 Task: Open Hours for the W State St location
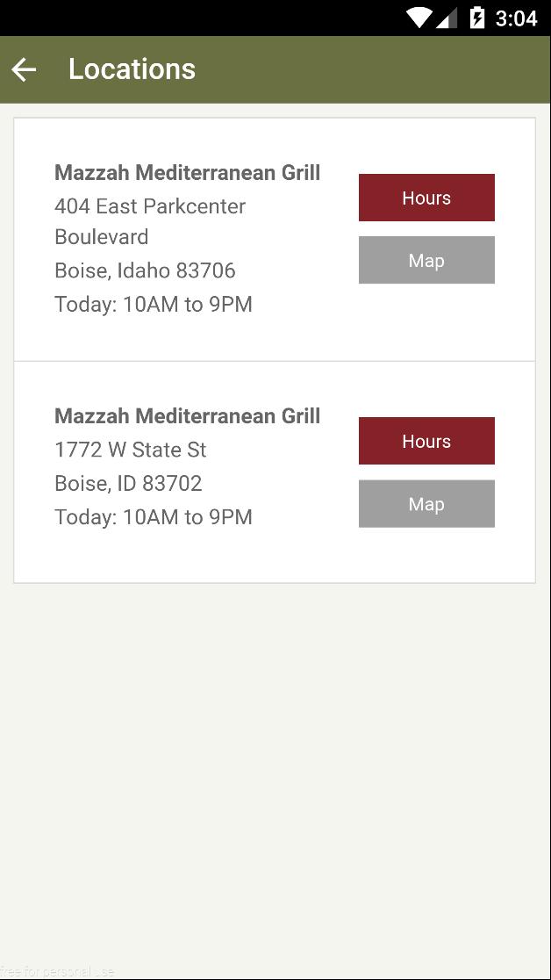pos(426,440)
